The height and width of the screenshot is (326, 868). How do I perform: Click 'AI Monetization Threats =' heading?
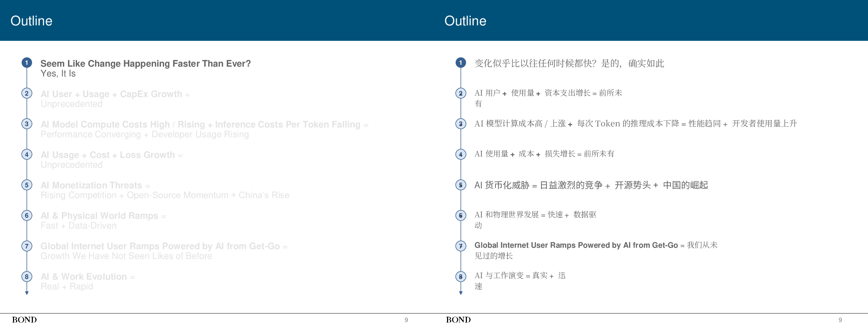[x=95, y=185]
